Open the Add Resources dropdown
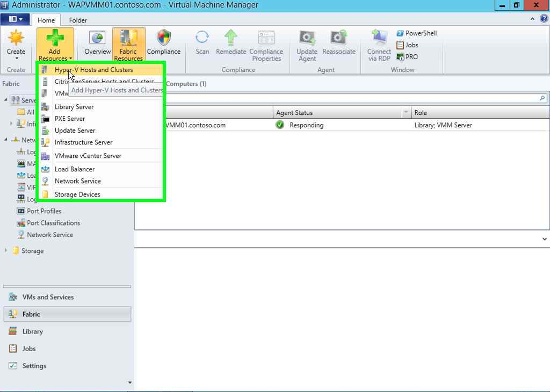 point(55,45)
